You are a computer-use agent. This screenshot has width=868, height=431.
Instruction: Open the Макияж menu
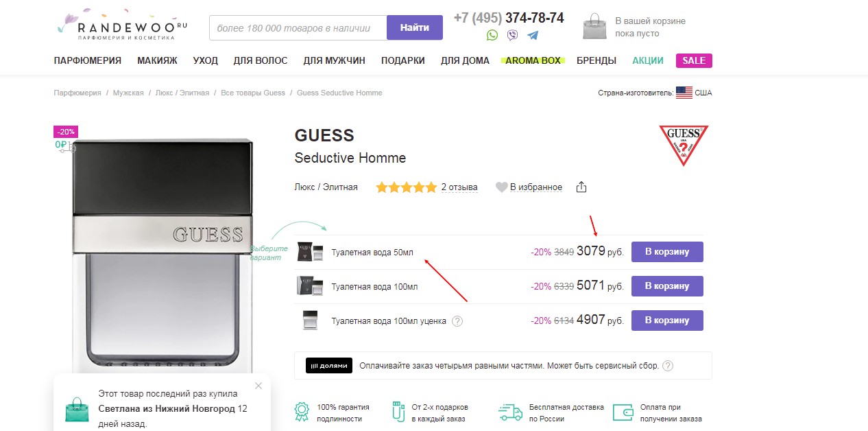coord(157,60)
